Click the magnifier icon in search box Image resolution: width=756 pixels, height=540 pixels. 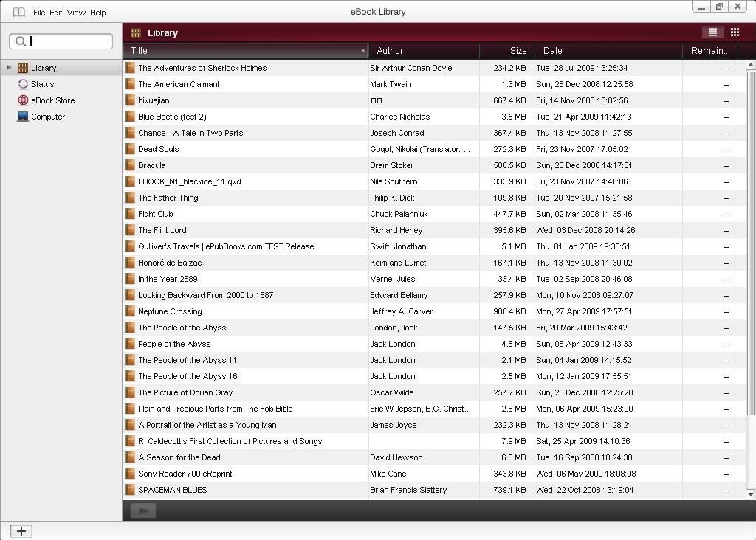[20, 41]
